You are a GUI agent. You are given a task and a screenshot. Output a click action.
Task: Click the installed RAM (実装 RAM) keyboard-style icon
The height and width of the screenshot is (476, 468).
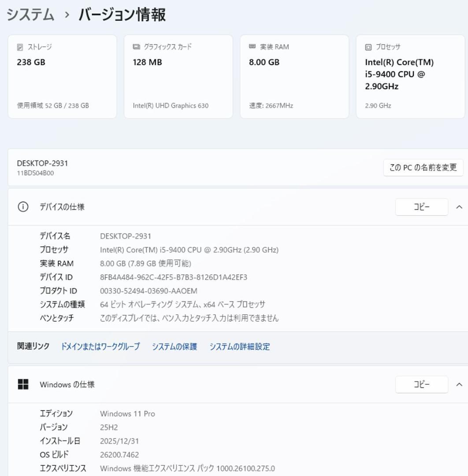[252, 47]
